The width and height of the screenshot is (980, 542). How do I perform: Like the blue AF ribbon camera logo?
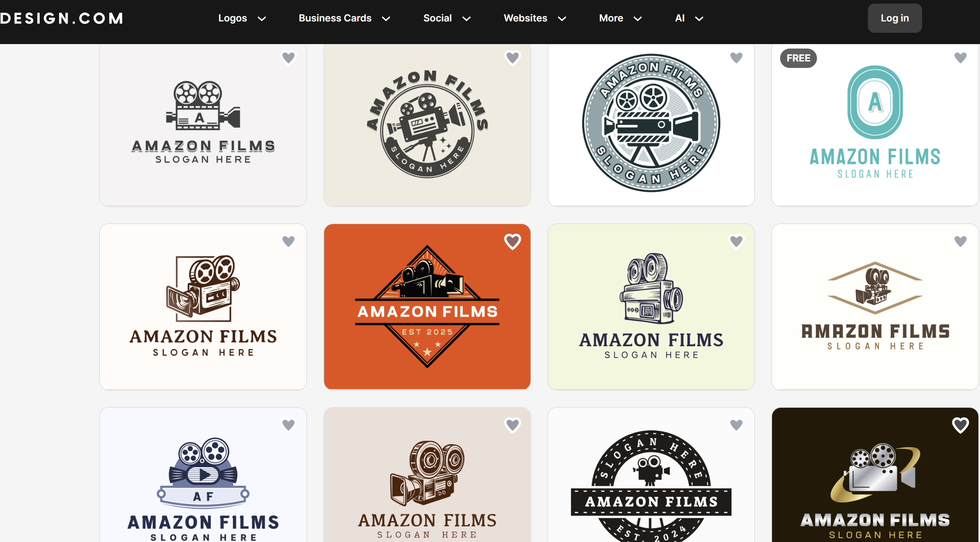[288, 425]
